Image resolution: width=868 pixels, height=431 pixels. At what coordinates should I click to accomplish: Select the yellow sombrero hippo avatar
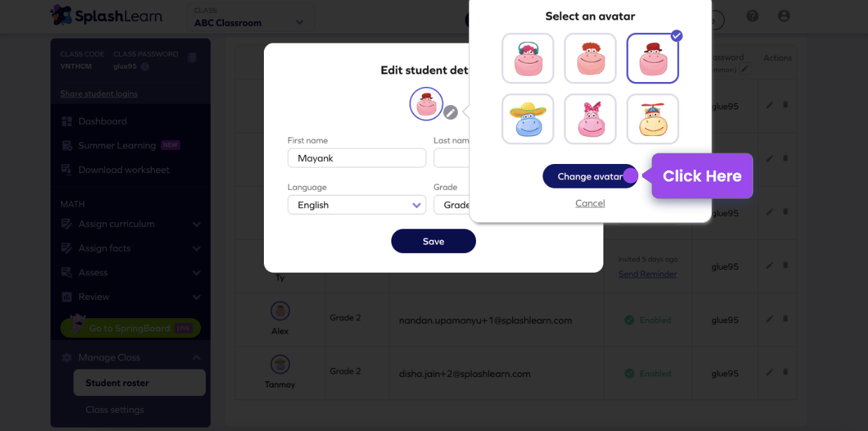click(527, 118)
